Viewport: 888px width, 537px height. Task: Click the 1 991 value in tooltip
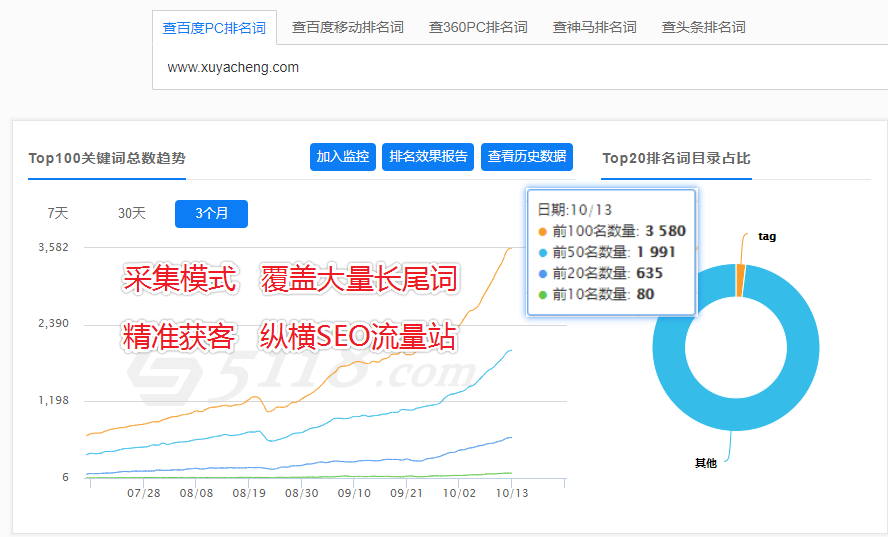(x=656, y=252)
